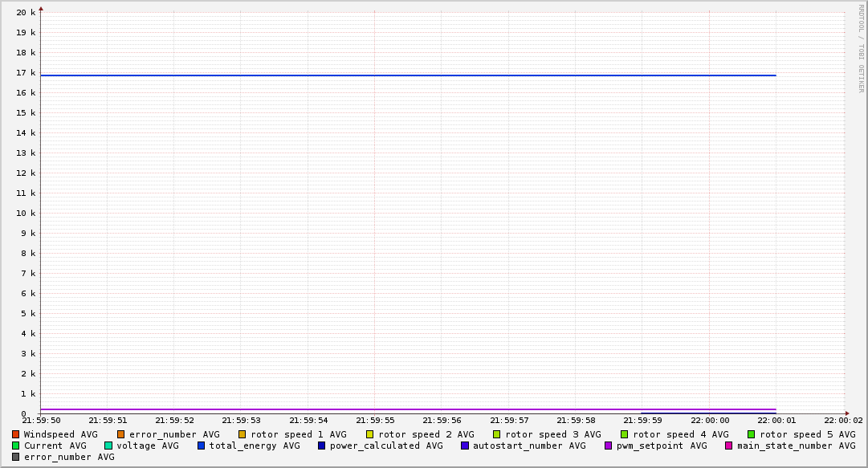Screen dimensions: 868x468
Task: Click the rotor speed 5 AVG label
Action: 807,434
